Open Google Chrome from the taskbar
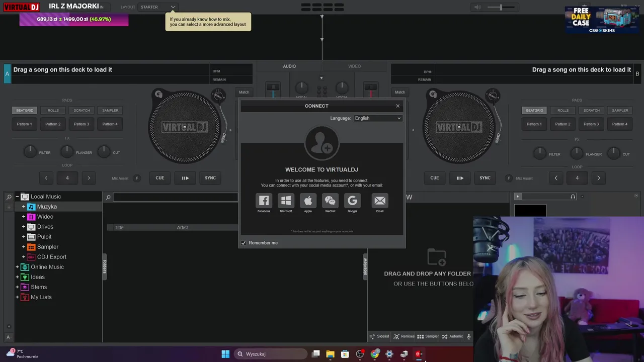The height and width of the screenshot is (362, 644). pos(375,354)
